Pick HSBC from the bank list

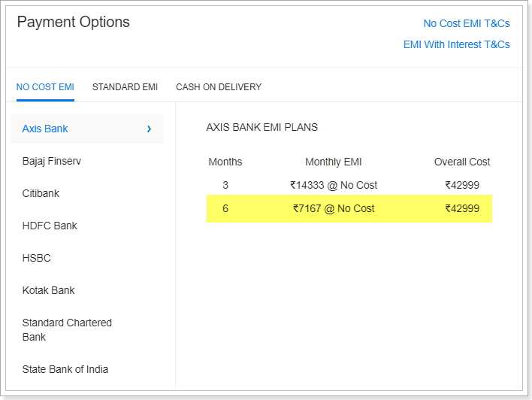tap(36, 258)
